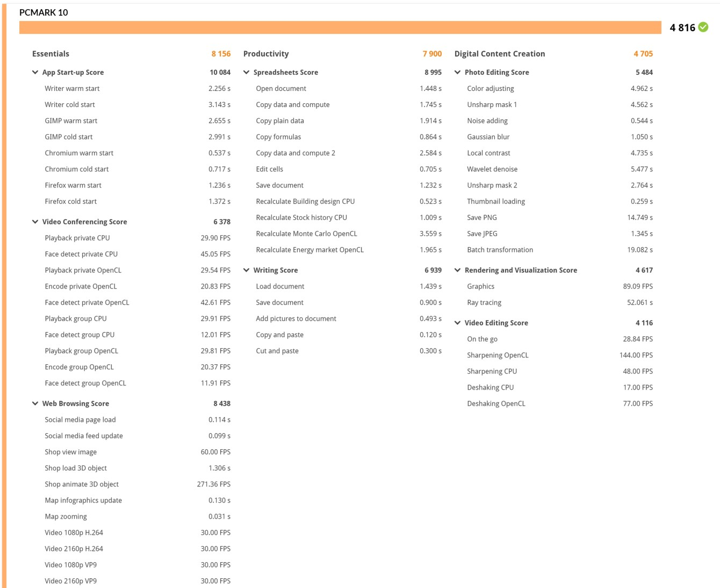Select Map infographics update row
Image resolution: width=720 pixels, height=588 pixels.
pyautogui.click(x=138, y=500)
